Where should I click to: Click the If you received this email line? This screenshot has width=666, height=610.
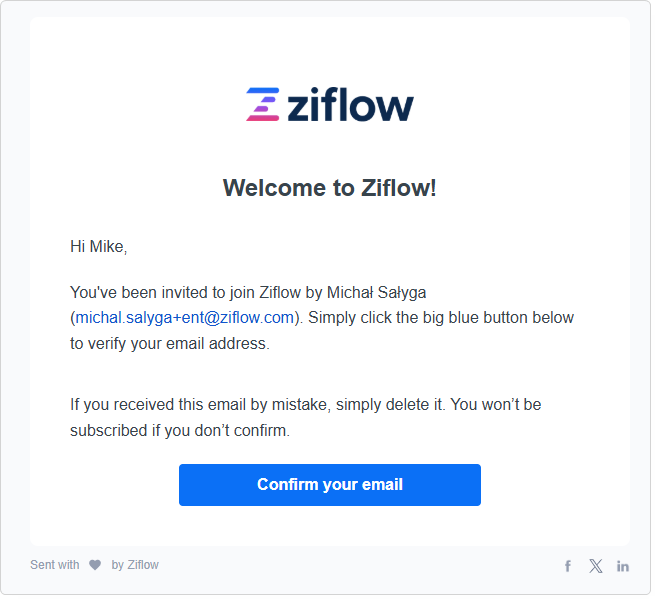pos(305,404)
